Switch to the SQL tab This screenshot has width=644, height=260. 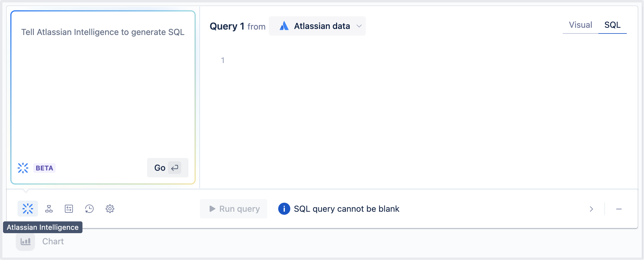click(612, 25)
